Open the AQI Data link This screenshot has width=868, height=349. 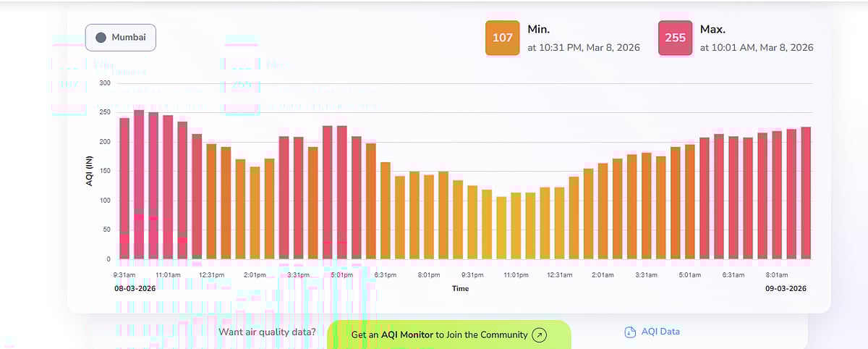coord(660,332)
